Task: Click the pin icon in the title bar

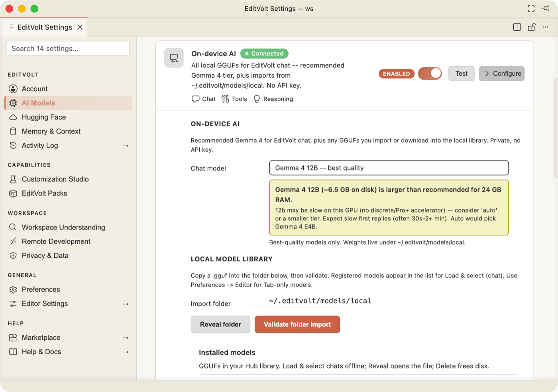Action: (x=546, y=8)
